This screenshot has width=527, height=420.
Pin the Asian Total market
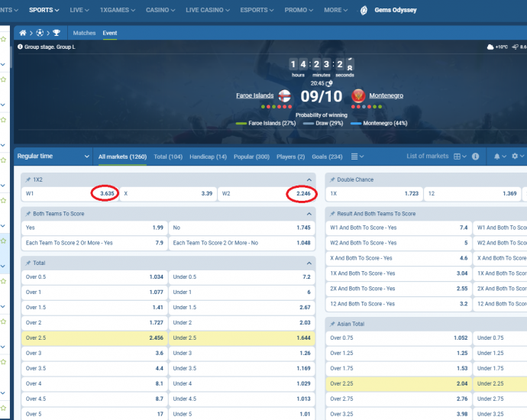[x=332, y=324]
